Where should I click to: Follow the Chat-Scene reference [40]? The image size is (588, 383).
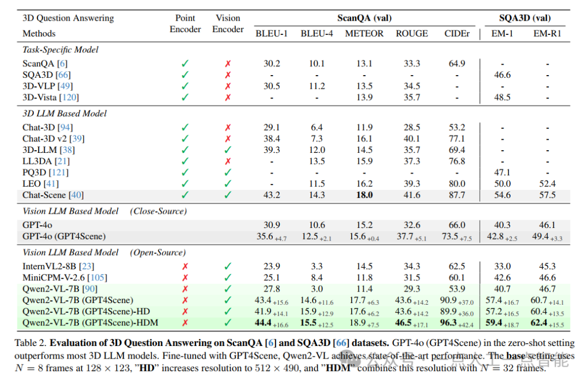click(76, 195)
